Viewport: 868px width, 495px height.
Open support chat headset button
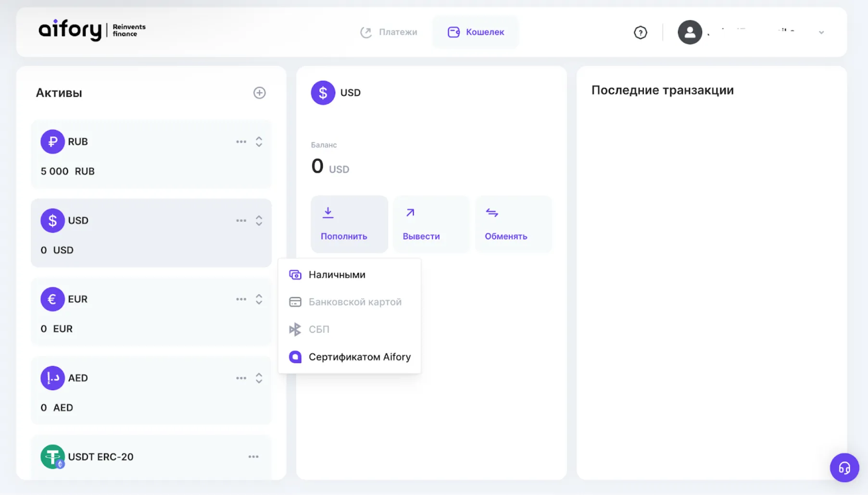(x=844, y=467)
